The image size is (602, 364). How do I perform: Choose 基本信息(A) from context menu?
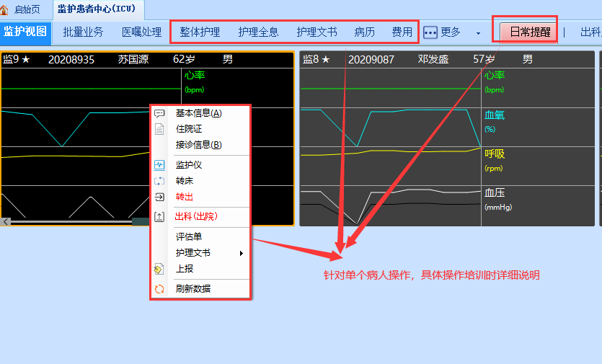pos(198,113)
